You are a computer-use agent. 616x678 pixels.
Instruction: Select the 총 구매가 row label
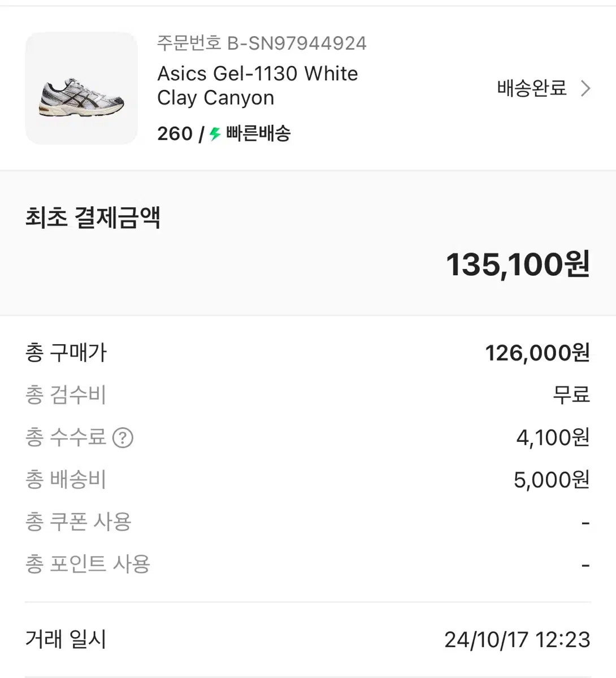click(66, 353)
